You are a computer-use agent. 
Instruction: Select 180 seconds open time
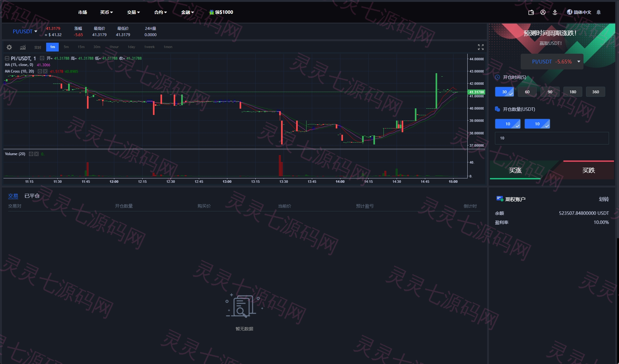pyautogui.click(x=573, y=92)
